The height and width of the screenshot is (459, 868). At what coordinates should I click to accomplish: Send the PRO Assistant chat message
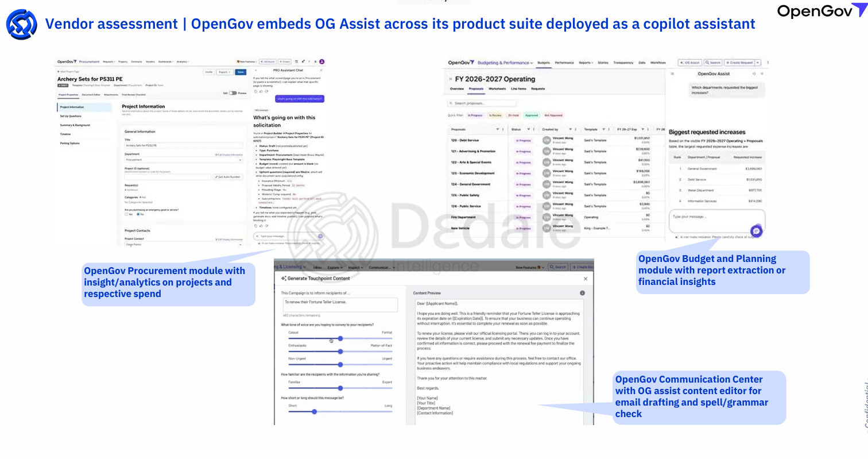[320, 236]
